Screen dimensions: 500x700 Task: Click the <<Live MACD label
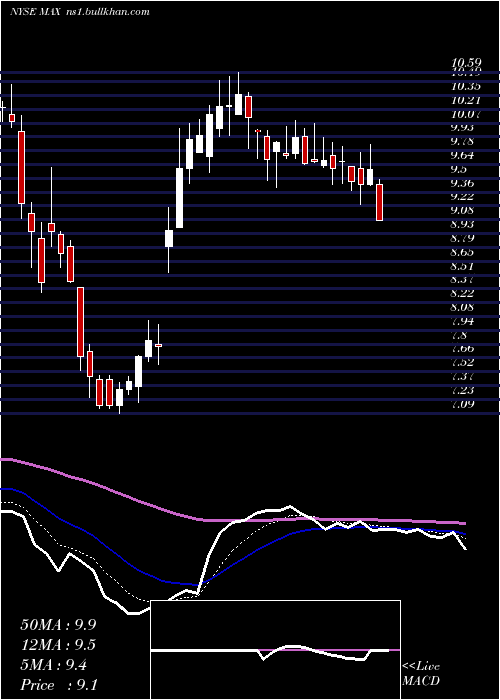click(x=421, y=674)
